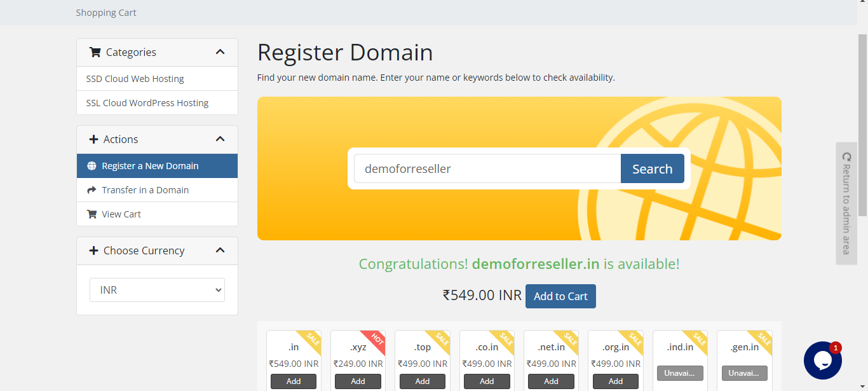Image resolution: width=868 pixels, height=391 pixels.
Task: Click the plus icon beside Choose Currency
Action: tap(93, 250)
